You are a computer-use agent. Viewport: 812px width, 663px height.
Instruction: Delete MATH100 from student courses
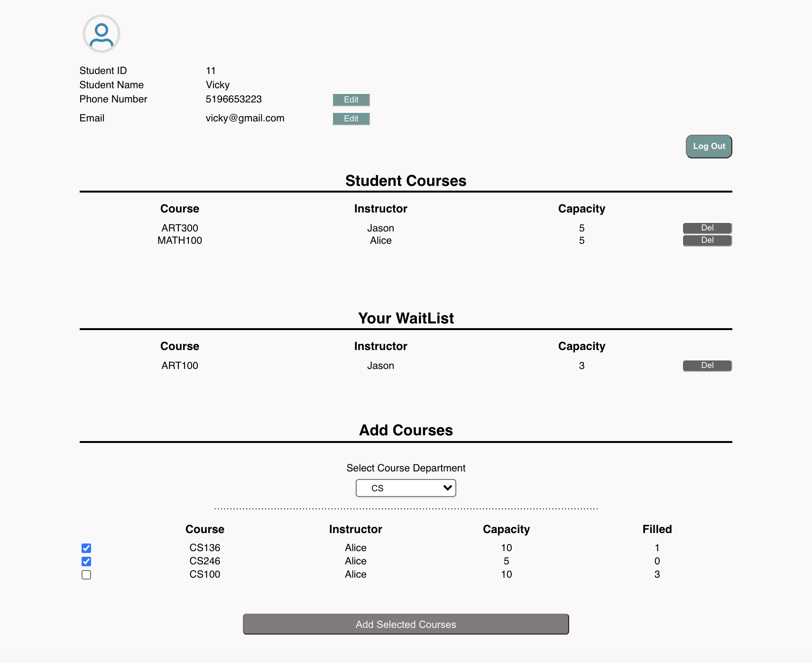click(x=707, y=240)
